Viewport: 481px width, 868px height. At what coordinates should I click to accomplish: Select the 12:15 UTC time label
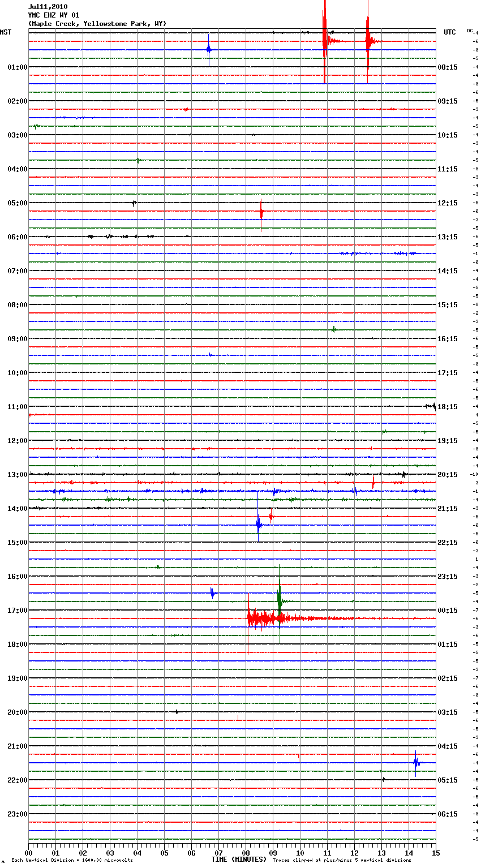click(448, 203)
